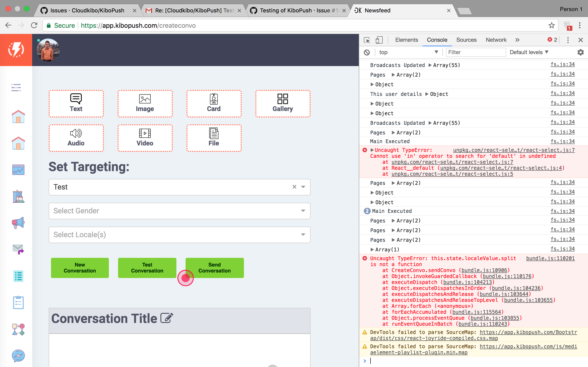Select the inspect element cursor in DevTools
This screenshot has width=588, height=367.
(x=367, y=40)
